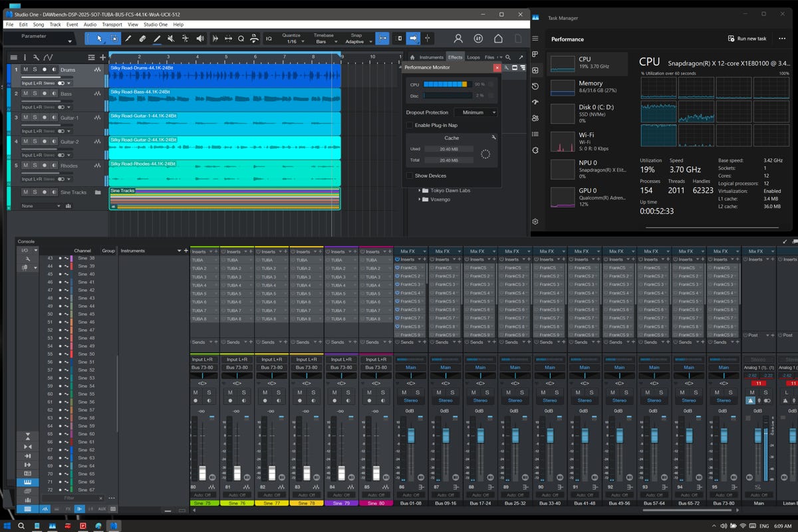Open Task Manager Settings gear
798x532 pixels.
click(x=535, y=221)
